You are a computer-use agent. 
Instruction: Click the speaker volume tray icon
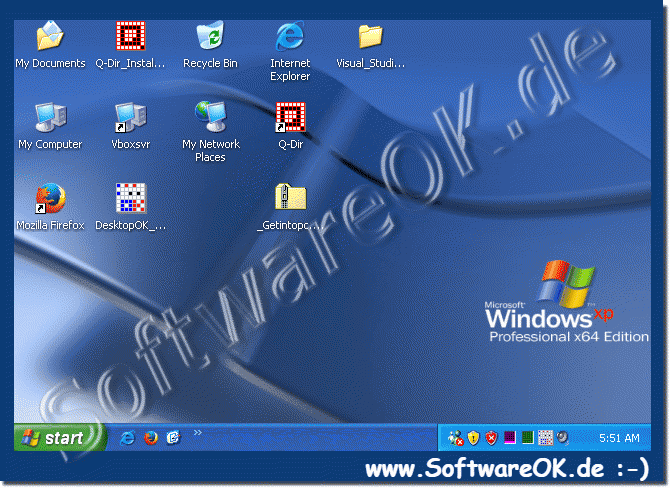563,438
